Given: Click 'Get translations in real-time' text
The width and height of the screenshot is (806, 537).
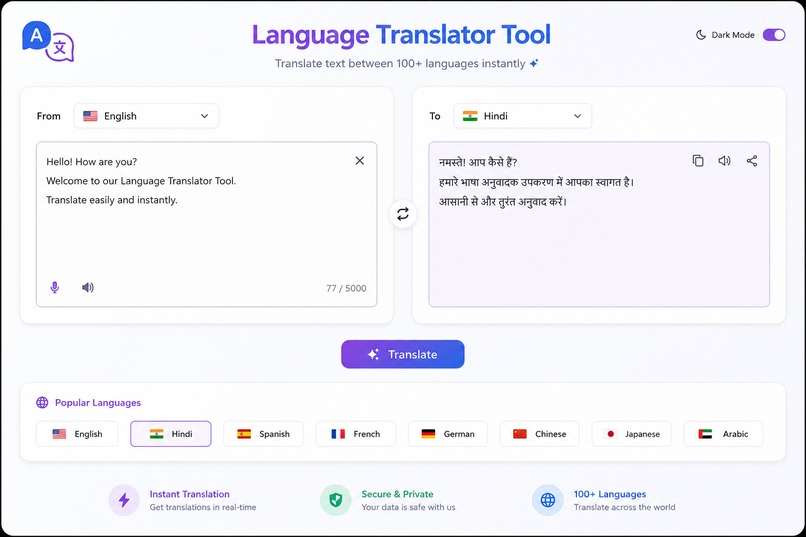Looking at the screenshot, I should [203, 507].
